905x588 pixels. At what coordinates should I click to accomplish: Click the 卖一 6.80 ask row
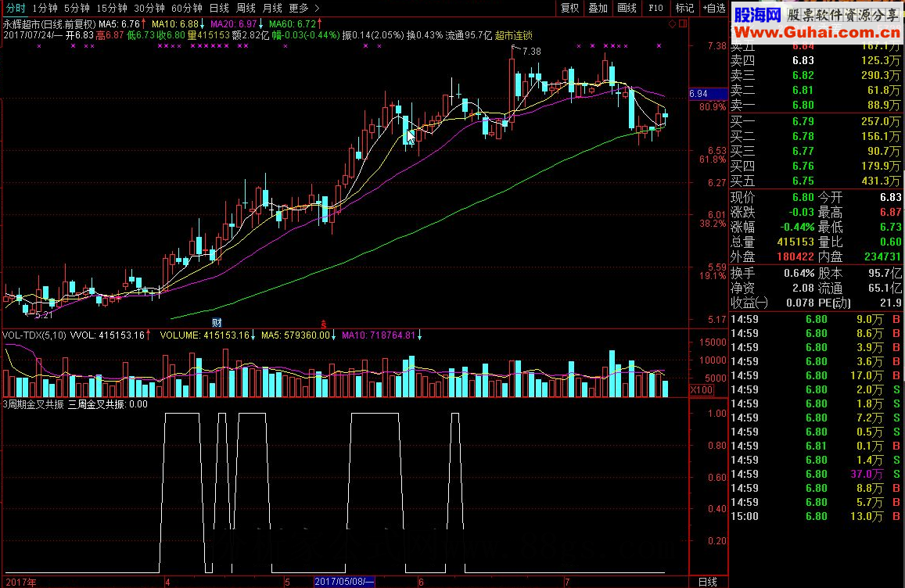point(816,106)
